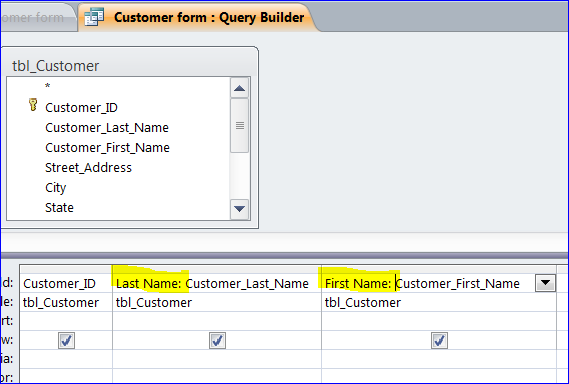Viewport: 569px width, 384px height.
Task: Click the Last Name: Customer_Last_Name field cell
Action: [217, 283]
